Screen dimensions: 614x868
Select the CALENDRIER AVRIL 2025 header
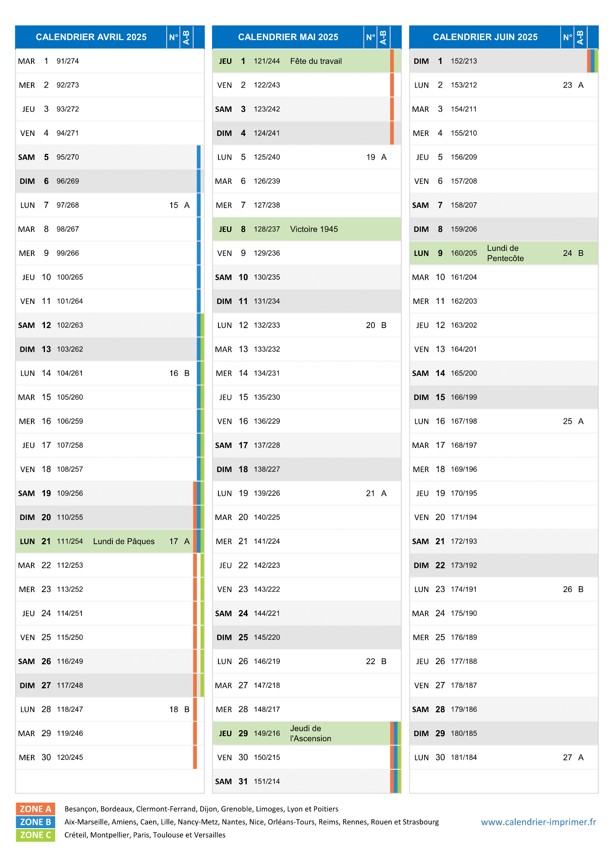(x=91, y=37)
